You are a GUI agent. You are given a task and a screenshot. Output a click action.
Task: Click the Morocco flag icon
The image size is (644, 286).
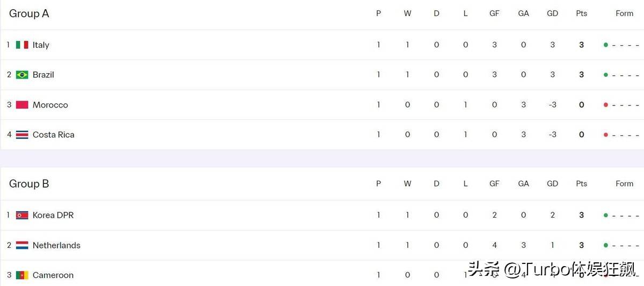[22, 105]
